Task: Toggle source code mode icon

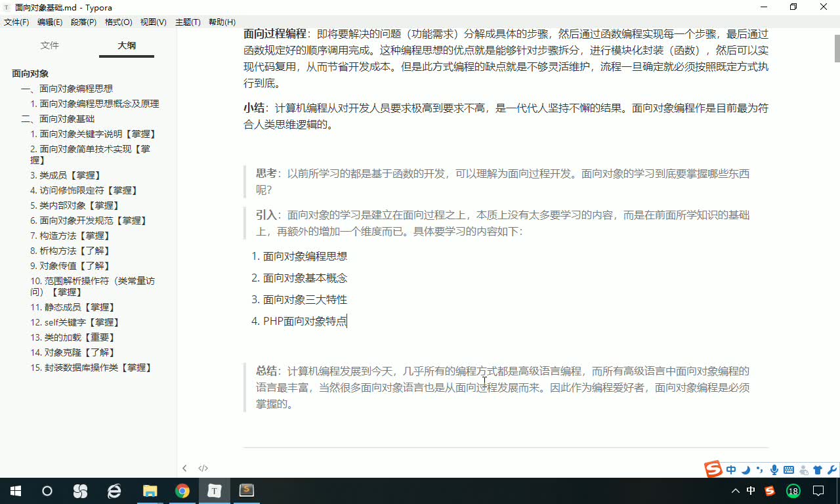Action: [x=203, y=468]
